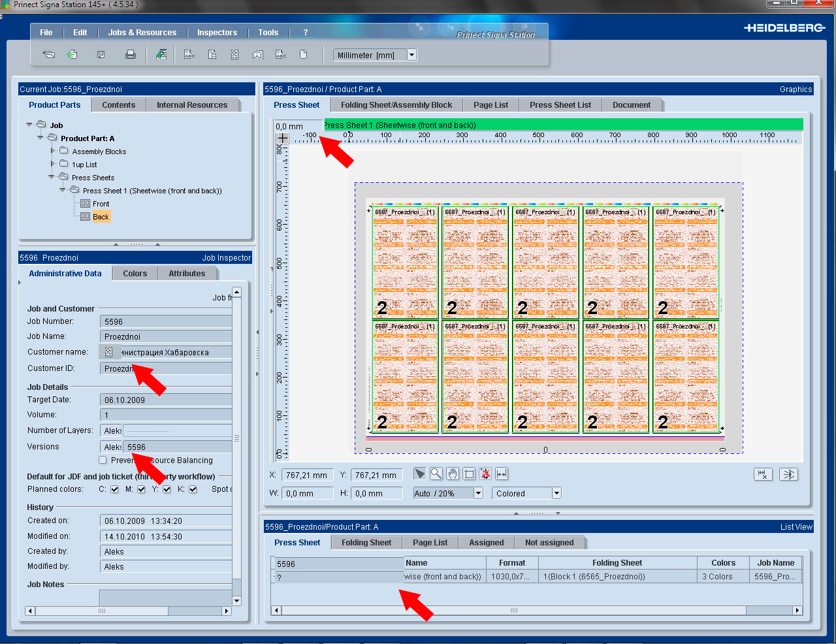836x644 pixels.
Task: Toggle the K planned color checkbox
Action: pyautogui.click(x=193, y=489)
